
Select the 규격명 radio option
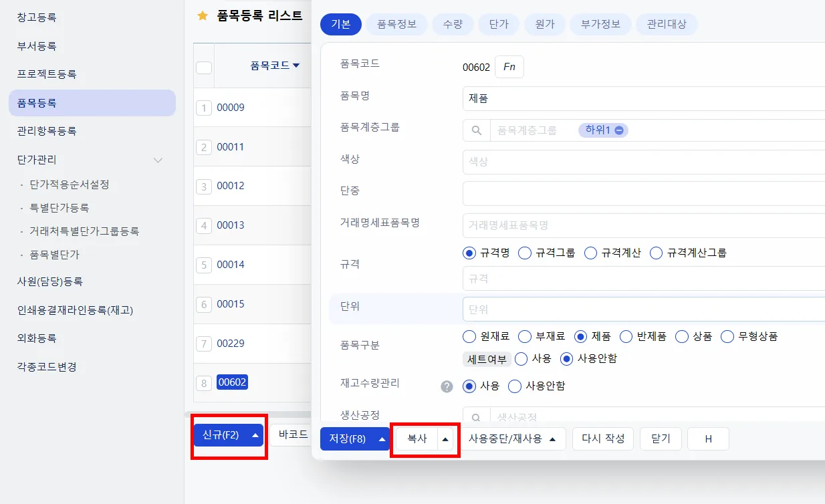(x=469, y=253)
